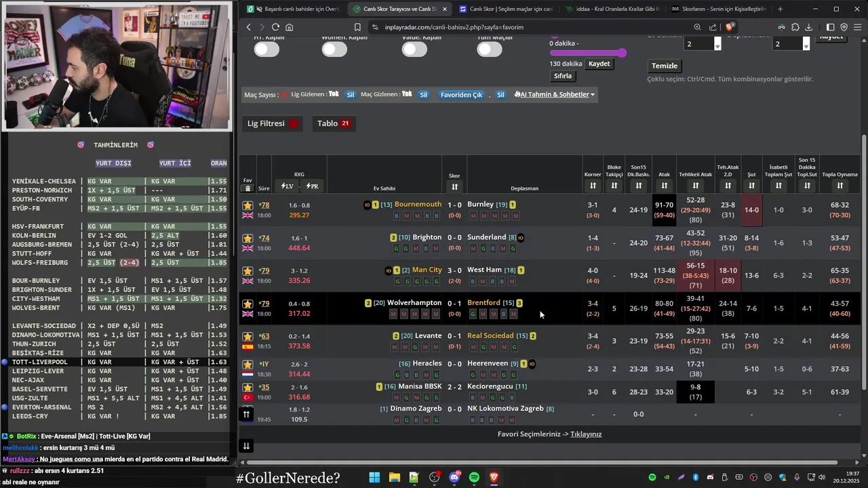Screen dimensions: 868x488
Task: Click the scroll-down arrows button
Action: coord(246,445)
